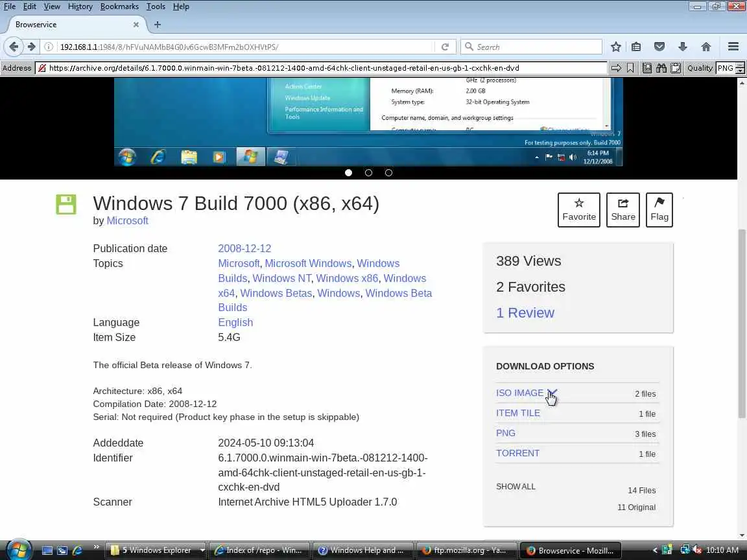Click the image bookmark icon in Browservice bar
The width and height of the screenshot is (747, 560).
pos(647,68)
